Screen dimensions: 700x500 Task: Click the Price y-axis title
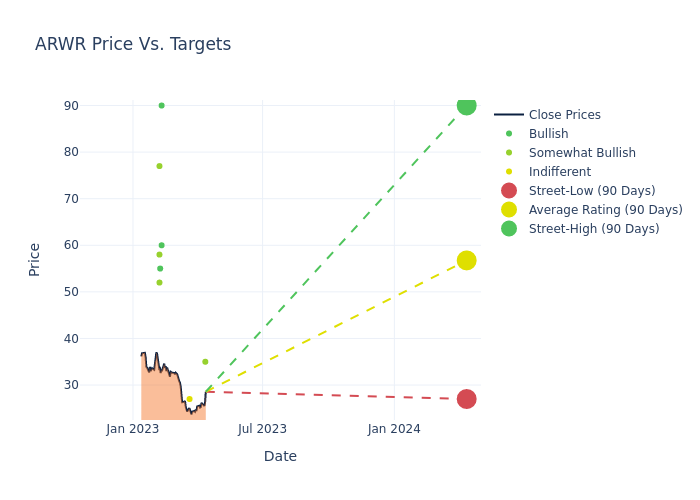(35, 259)
